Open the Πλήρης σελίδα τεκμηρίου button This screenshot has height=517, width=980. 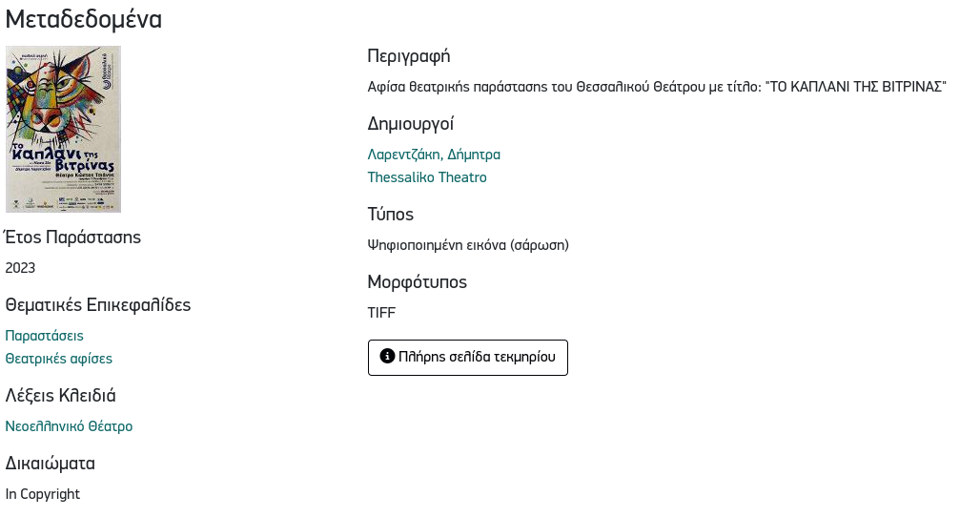point(467,358)
